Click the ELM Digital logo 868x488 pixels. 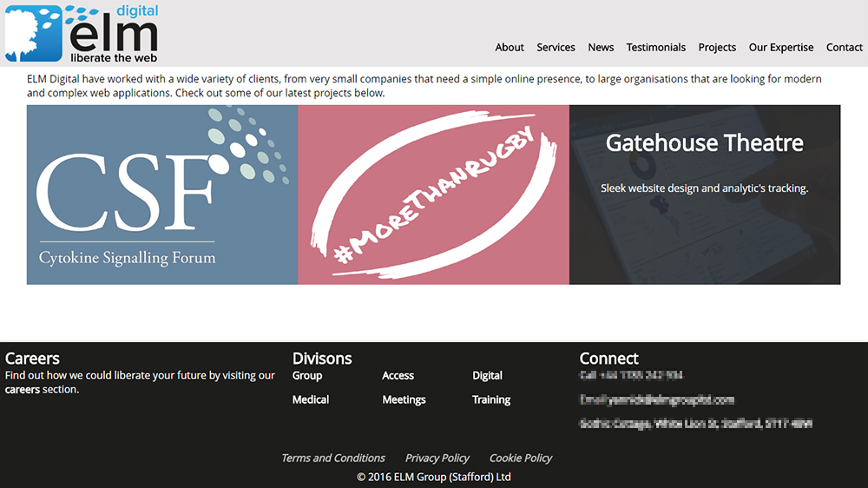tap(82, 33)
